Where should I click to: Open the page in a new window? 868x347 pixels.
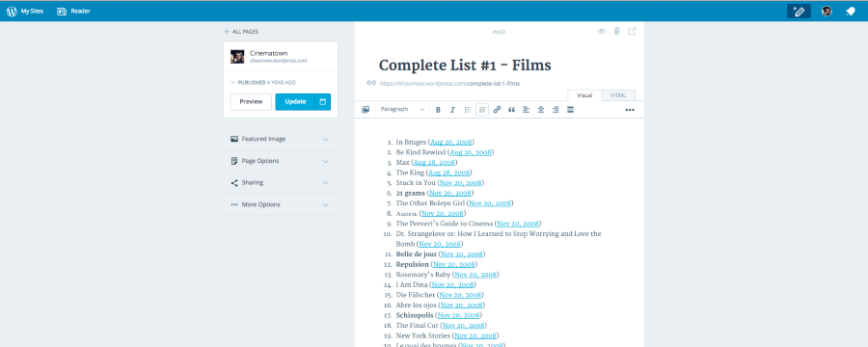click(x=632, y=31)
